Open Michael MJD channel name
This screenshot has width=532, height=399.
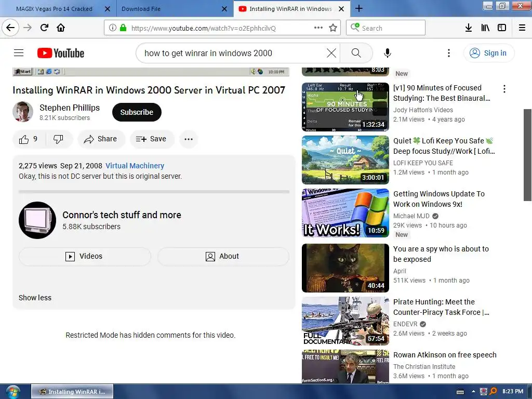[411, 216]
